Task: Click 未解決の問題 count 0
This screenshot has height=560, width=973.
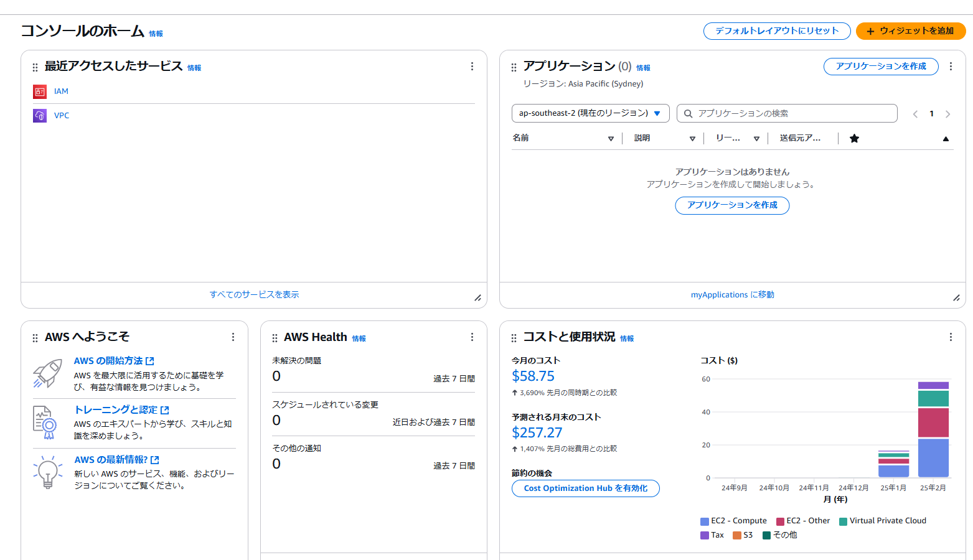Action: (276, 376)
